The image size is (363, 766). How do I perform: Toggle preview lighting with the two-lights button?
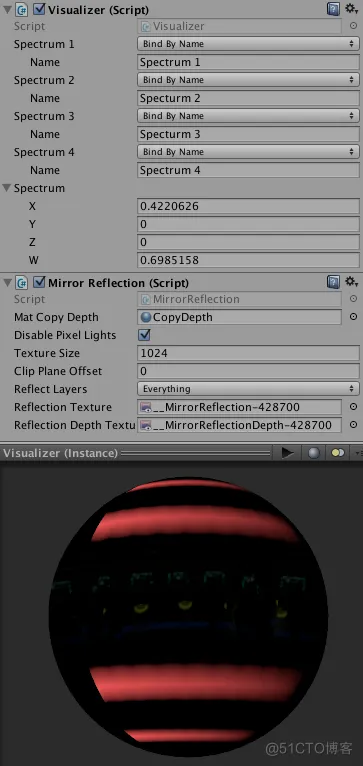338,453
